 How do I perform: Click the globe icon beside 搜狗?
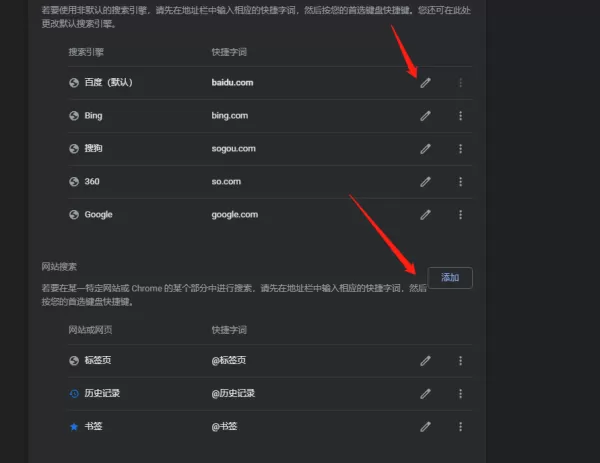[x=74, y=148]
